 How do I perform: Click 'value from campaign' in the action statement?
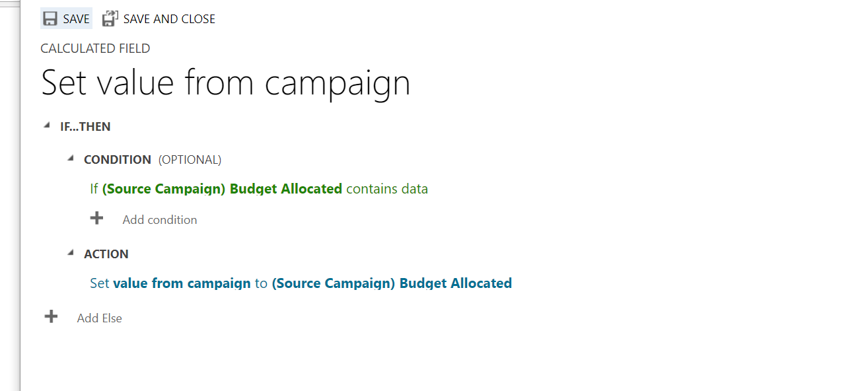click(x=182, y=283)
